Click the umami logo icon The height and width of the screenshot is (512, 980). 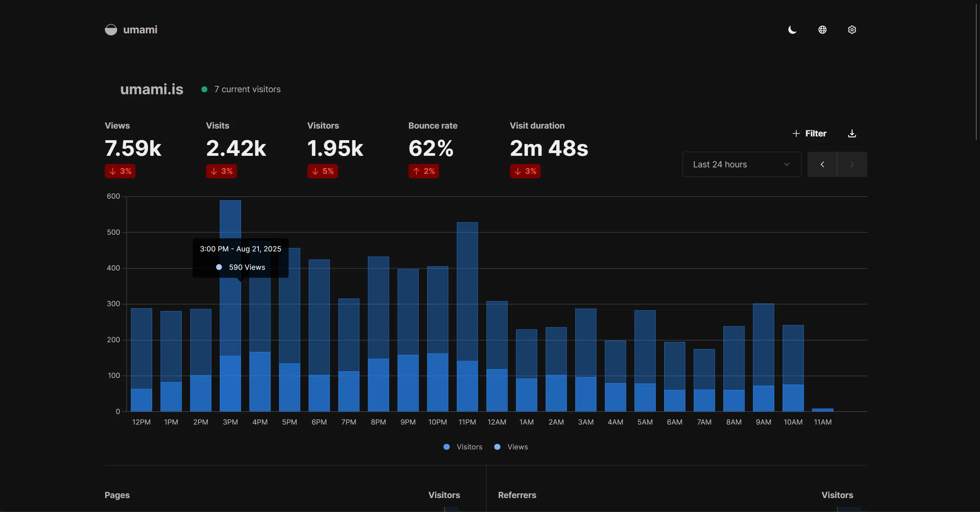[x=111, y=30]
